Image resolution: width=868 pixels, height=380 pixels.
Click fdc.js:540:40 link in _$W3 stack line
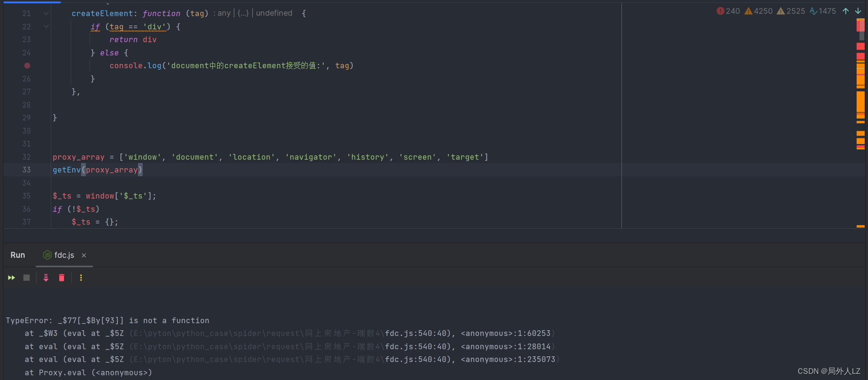(x=415, y=334)
